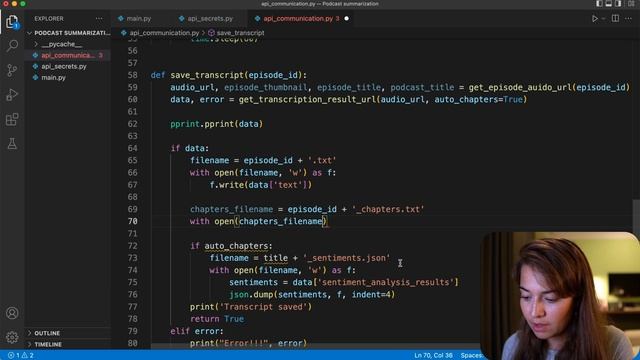Open the Explorer view in activity bar
This screenshot has width=640, height=360.
(12, 21)
